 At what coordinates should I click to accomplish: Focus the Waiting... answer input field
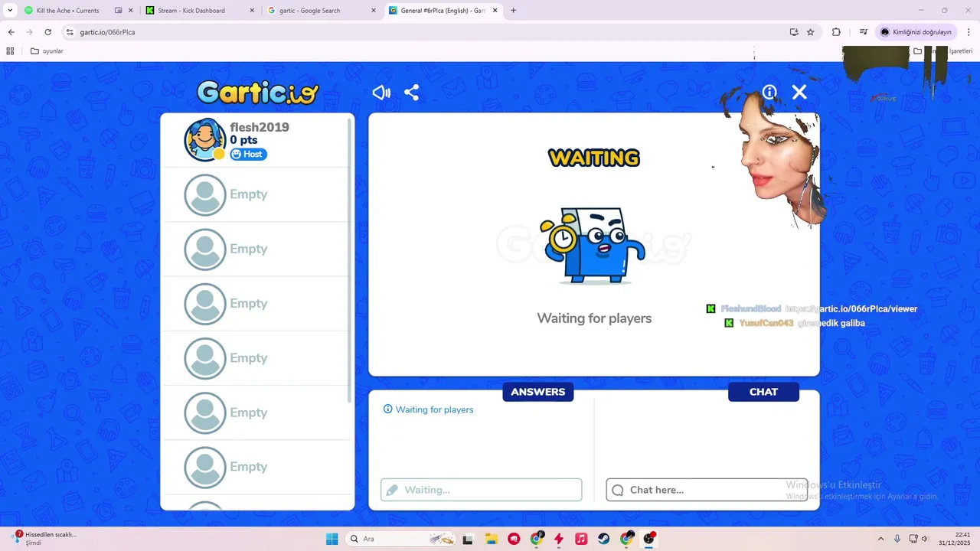(481, 490)
